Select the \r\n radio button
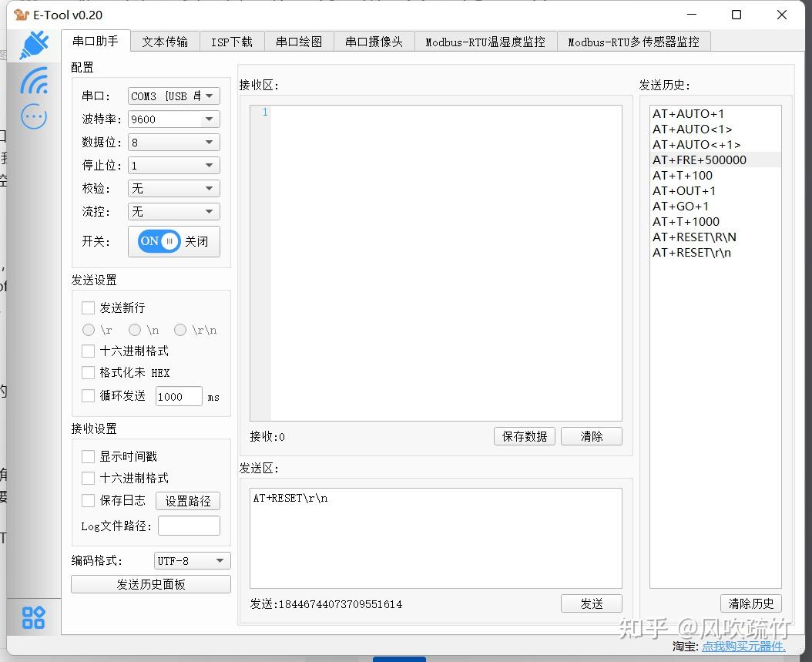Viewport: 812px width, 662px height. [180, 330]
